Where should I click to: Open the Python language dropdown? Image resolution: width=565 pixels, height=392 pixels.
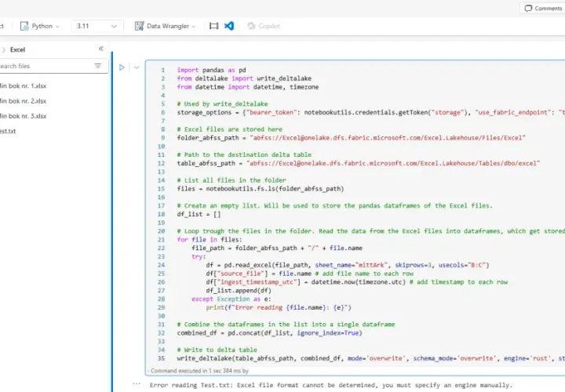tap(40, 26)
